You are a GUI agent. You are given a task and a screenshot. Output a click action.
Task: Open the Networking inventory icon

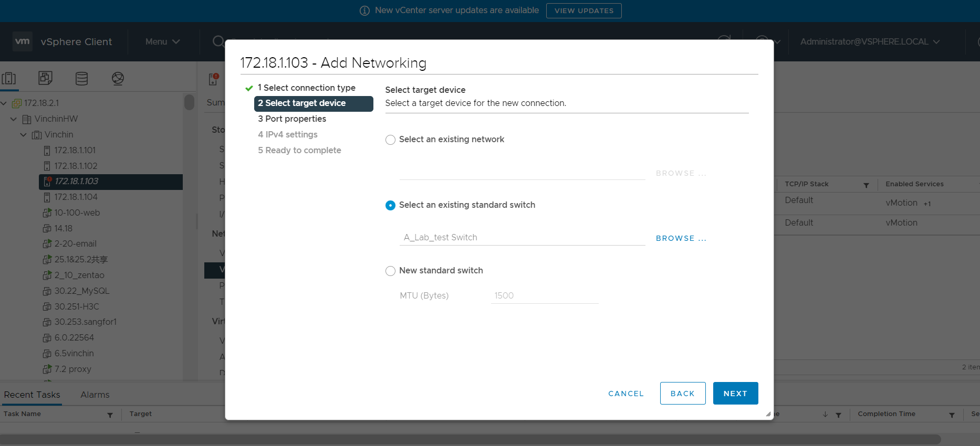(x=118, y=79)
